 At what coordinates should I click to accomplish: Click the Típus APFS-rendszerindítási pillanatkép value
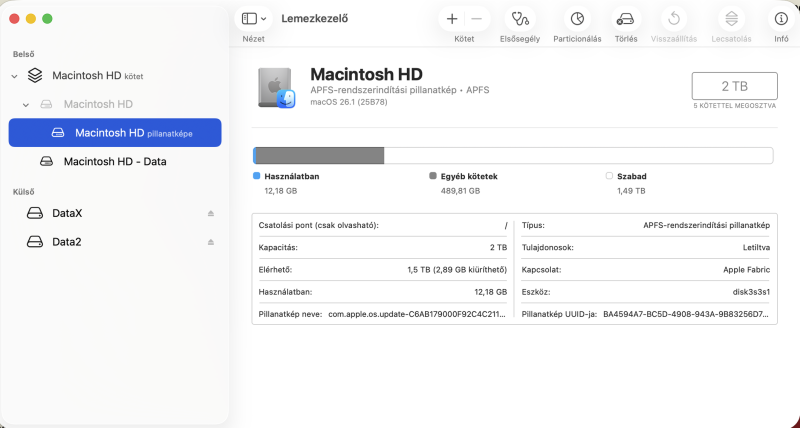[x=707, y=225]
